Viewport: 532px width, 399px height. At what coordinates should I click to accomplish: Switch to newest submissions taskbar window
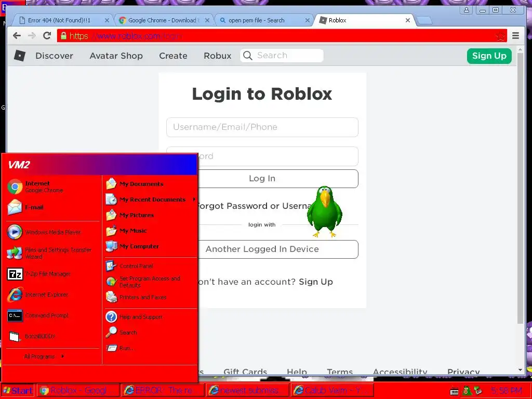pyautogui.click(x=248, y=391)
